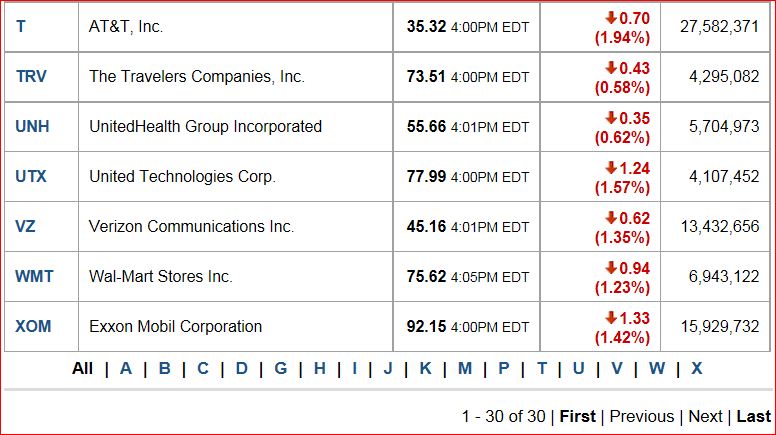This screenshot has width=776, height=435.
Task: Click the WMT ticker symbol
Action: [x=34, y=276]
